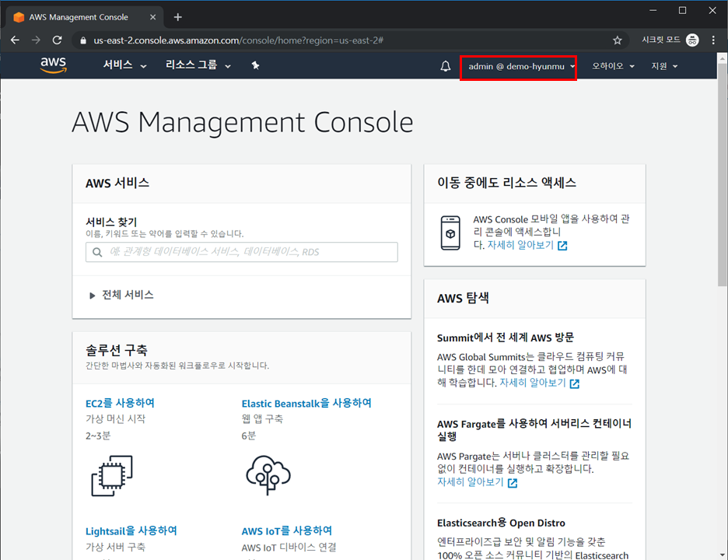Open the notifications bell icon
This screenshot has width=728, height=560.
click(x=445, y=66)
